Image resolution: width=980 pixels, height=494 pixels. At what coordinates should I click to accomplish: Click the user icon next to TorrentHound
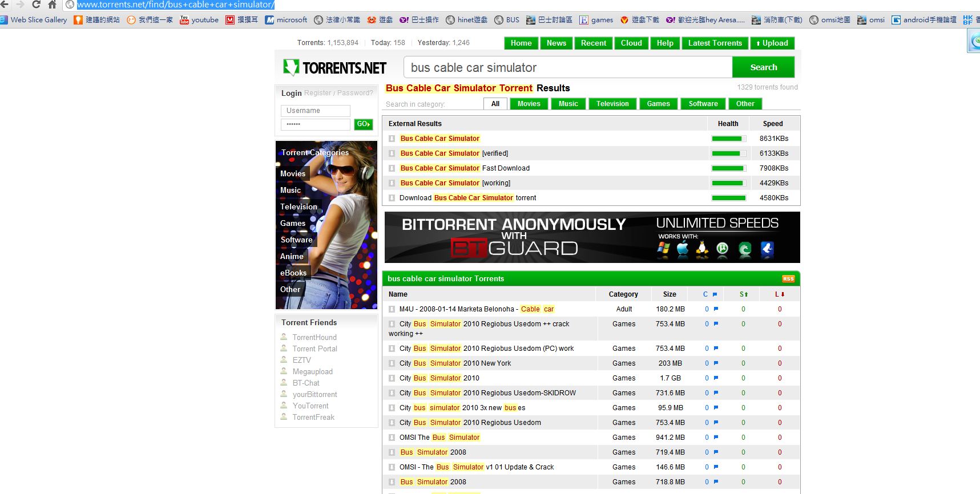tap(284, 337)
